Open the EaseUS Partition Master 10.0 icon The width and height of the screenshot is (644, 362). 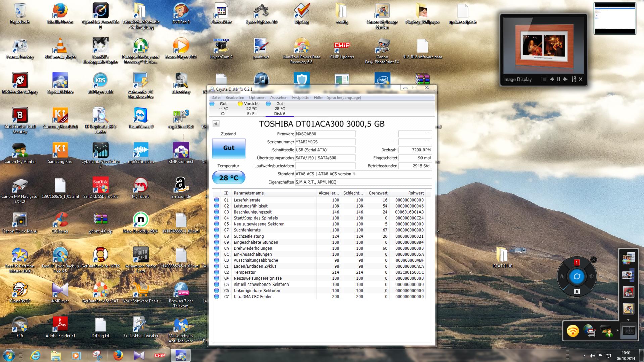[x=20, y=260]
